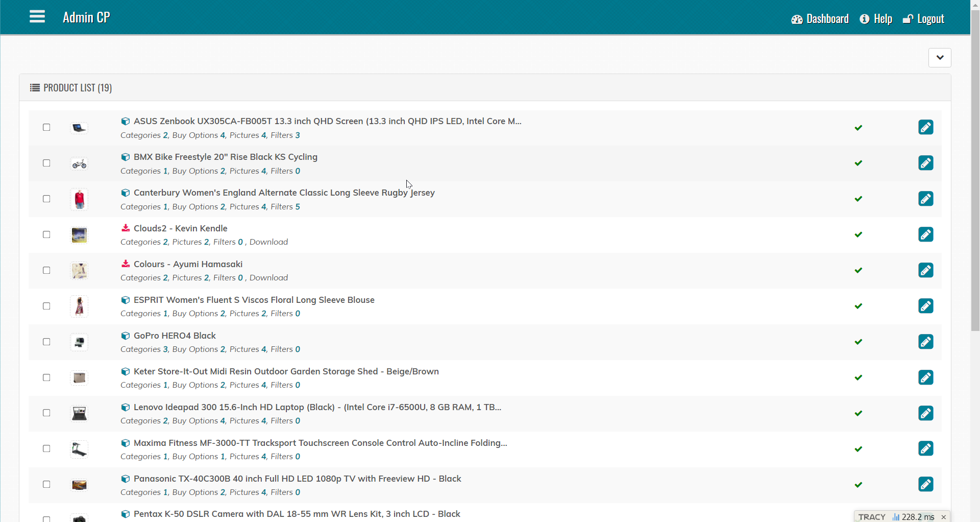Select the ESPRIT Blouse checkbox
The height and width of the screenshot is (522, 980).
tap(46, 306)
